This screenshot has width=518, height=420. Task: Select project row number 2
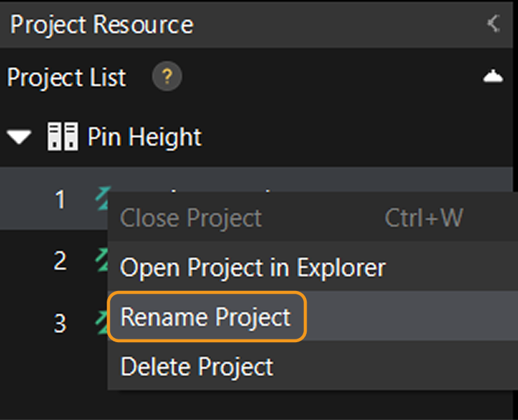[x=60, y=261]
